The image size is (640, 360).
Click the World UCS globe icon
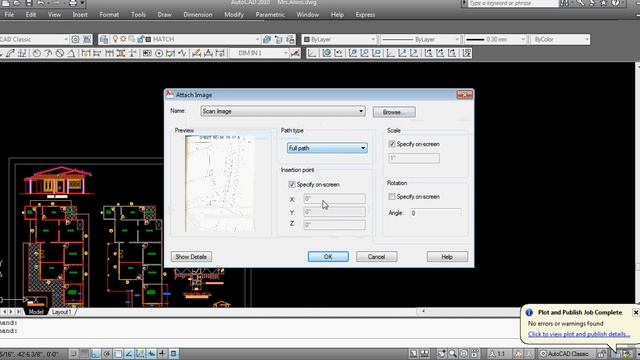tap(327, 53)
